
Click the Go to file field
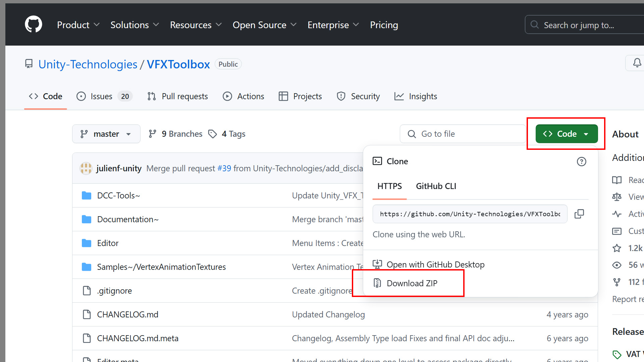coord(463,134)
